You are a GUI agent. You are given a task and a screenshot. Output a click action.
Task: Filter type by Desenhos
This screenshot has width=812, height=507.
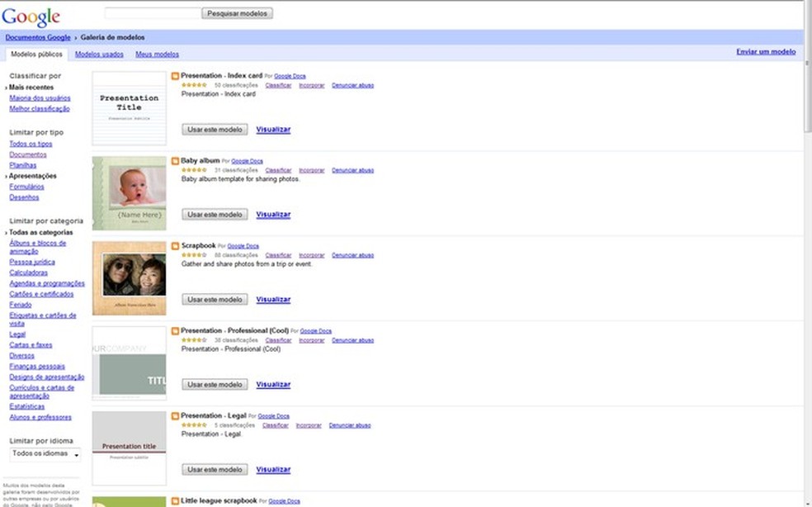point(24,197)
